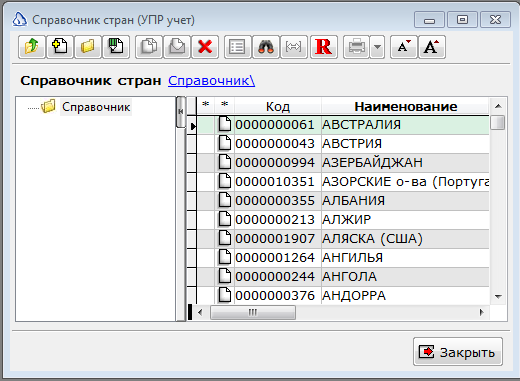Maximize the Справочник стран window
Viewport: 520px width, 381px height.
point(462,20)
